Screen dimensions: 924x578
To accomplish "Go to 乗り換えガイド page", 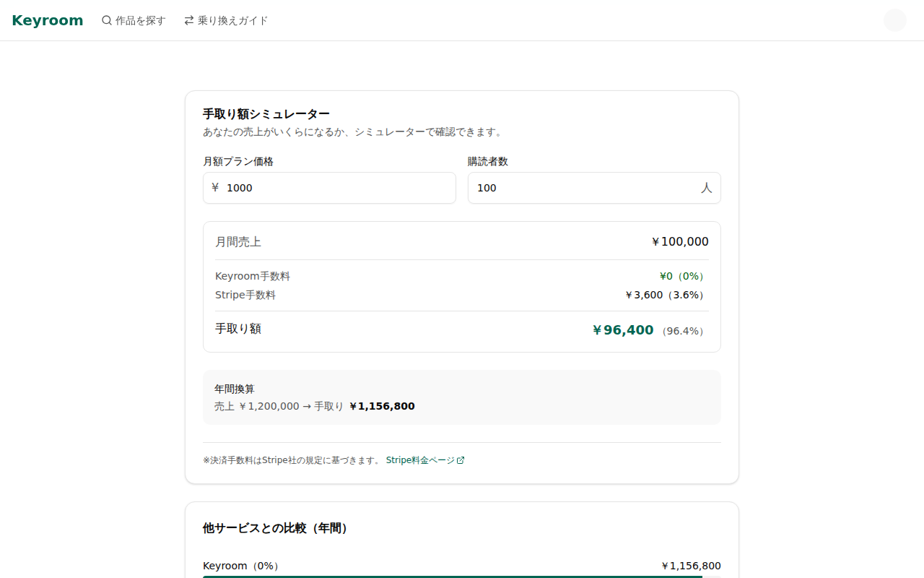I will pyautogui.click(x=226, y=20).
